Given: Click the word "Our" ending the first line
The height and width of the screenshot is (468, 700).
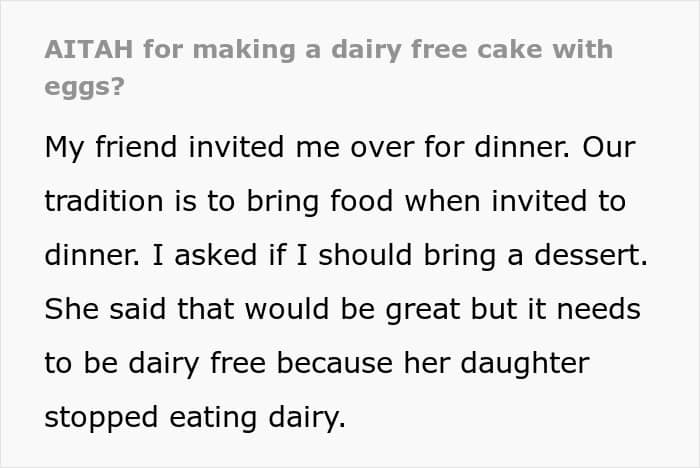Looking at the screenshot, I should coord(609,148).
